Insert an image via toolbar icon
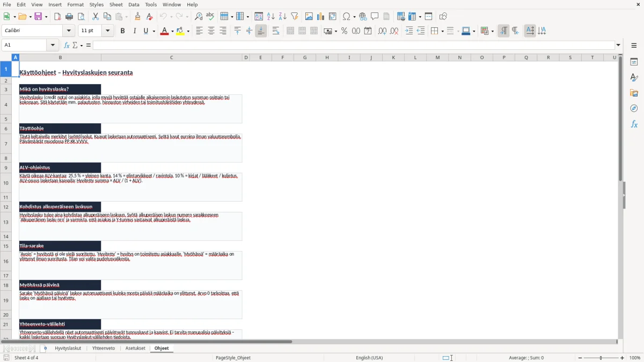The image size is (644, 362). pyautogui.click(x=309, y=17)
